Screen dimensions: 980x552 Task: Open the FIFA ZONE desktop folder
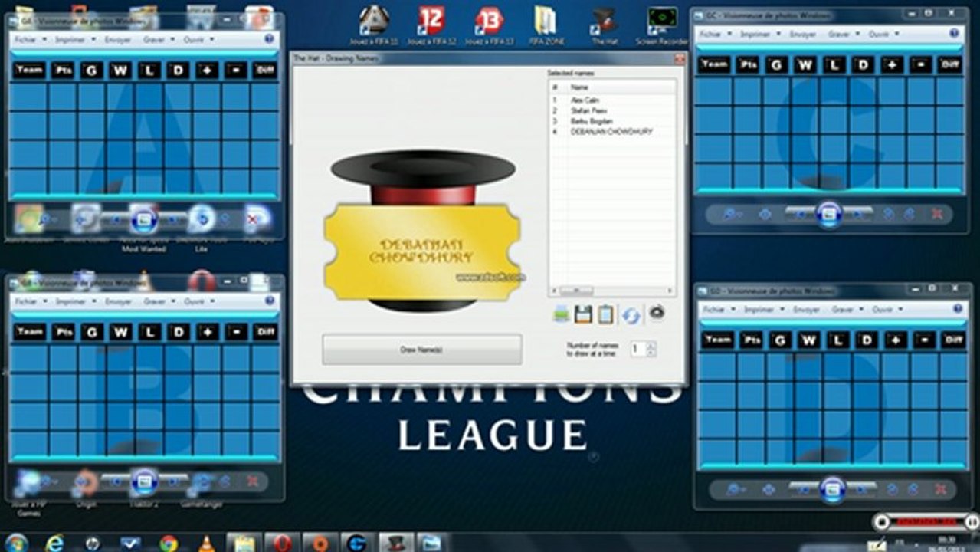(x=546, y=25)
